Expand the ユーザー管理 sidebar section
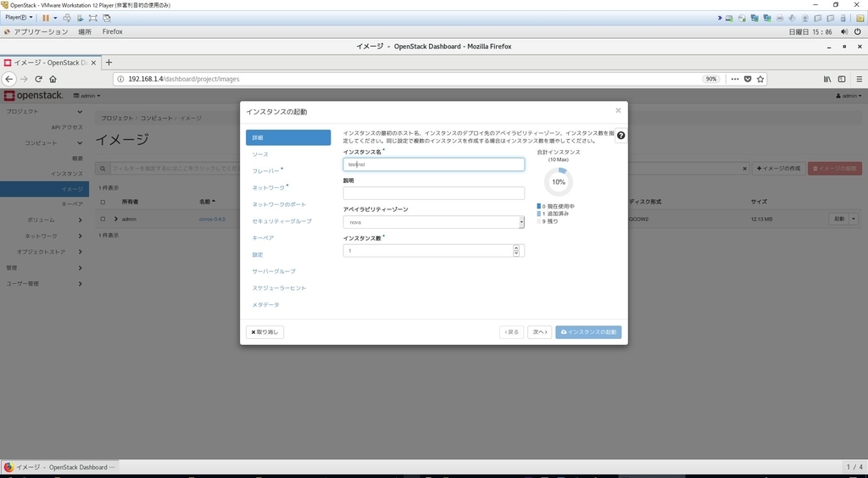Viewport: 868px width, 478px height. coord(44,284)
